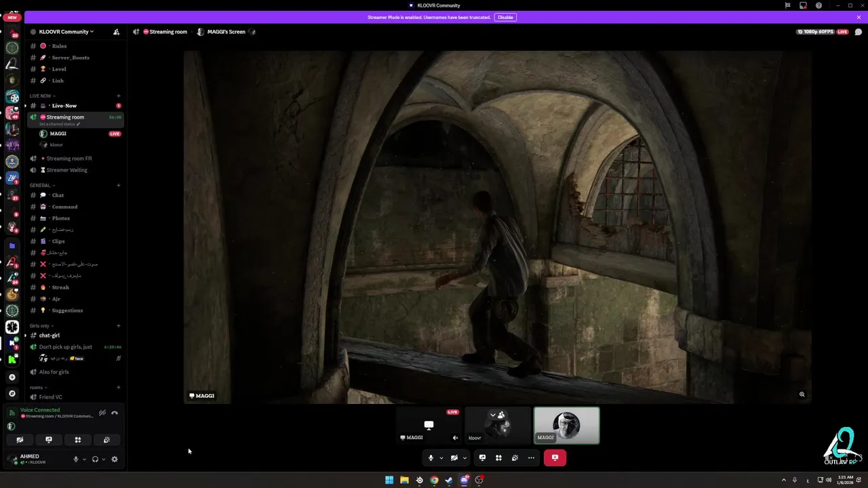Screen dimensions: 868x488
Task: Turn on camera in the left user panel
Action: click(20, 440)
